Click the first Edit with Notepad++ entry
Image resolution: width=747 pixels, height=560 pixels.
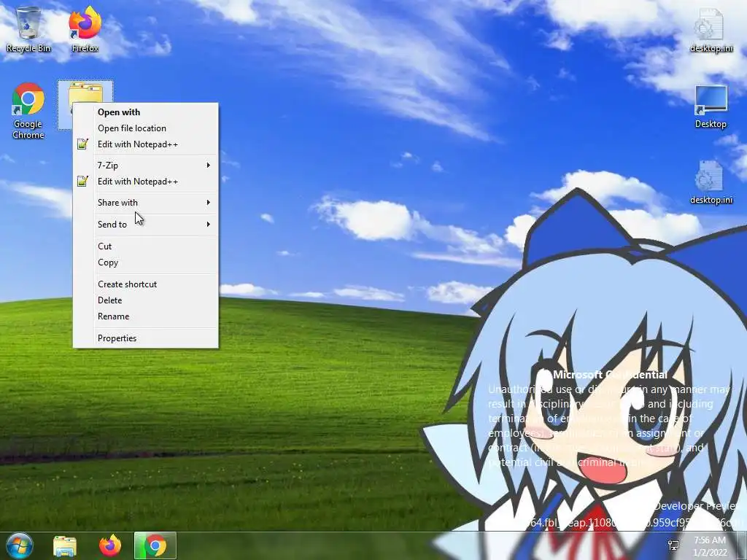click(x=146, y=144)
